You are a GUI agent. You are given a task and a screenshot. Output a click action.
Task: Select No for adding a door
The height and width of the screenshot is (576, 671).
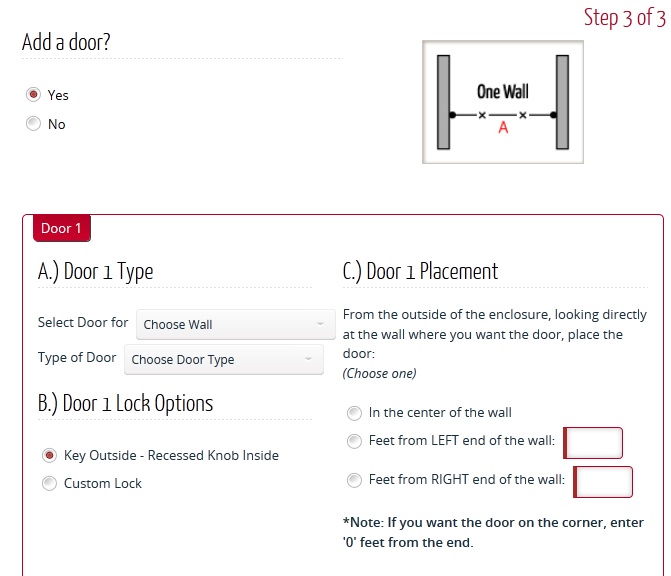33,124
